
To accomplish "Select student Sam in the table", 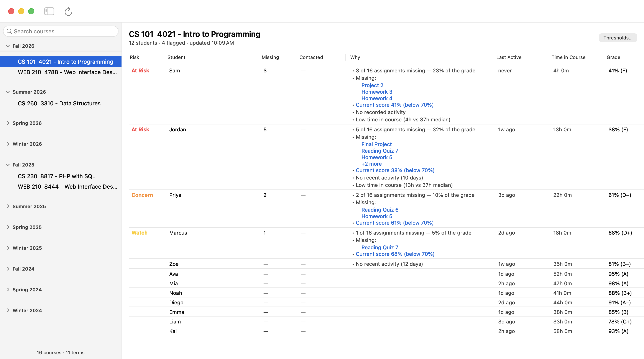I will coord(174,71).
